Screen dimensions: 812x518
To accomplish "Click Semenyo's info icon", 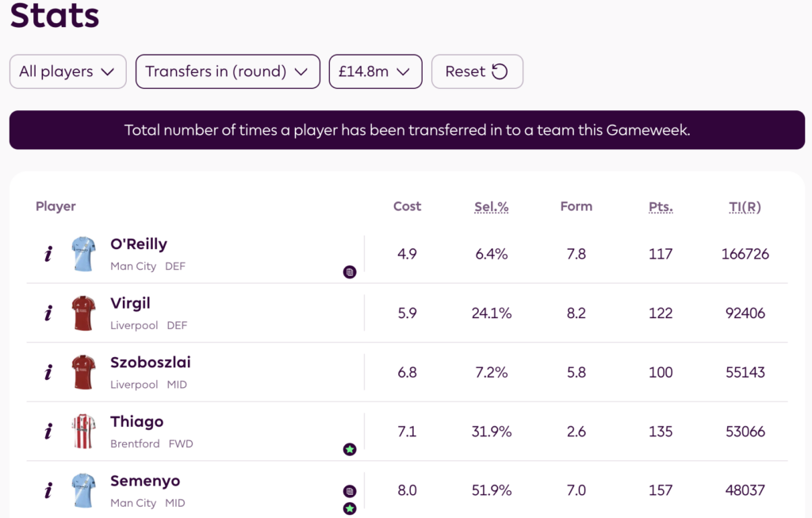I will (x=48, y=490).
